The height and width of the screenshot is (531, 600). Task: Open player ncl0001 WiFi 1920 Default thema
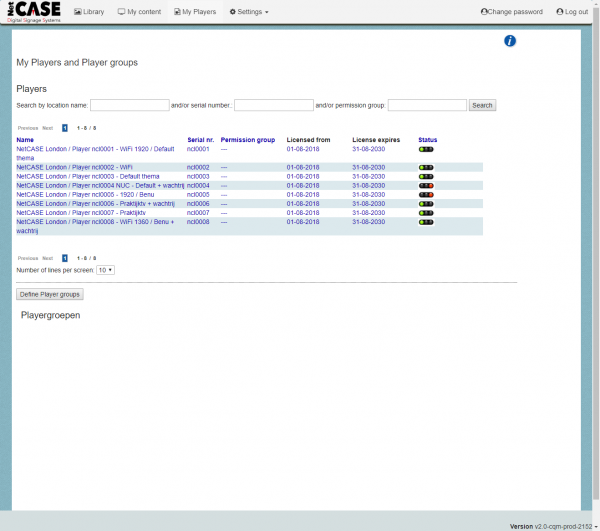[x=95, y=153]
